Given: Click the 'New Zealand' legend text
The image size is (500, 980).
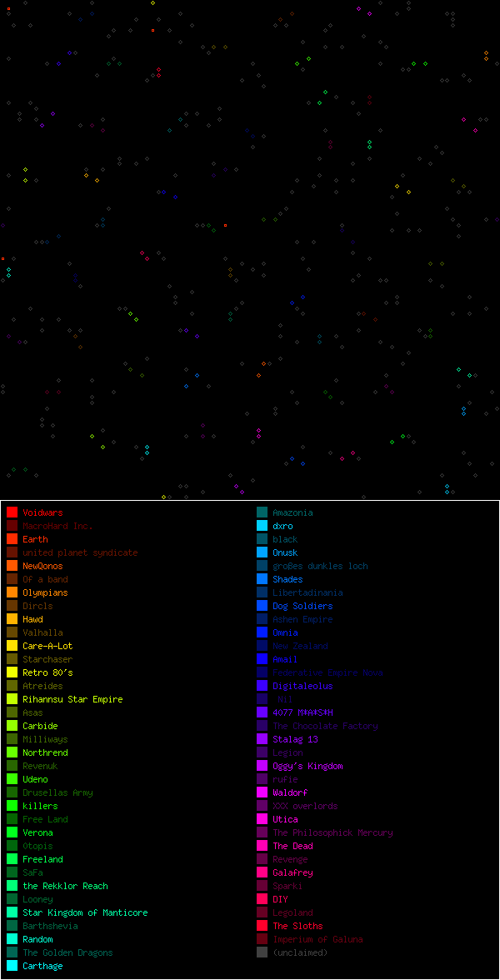Looking at the screenshot, I should point(301,647).
